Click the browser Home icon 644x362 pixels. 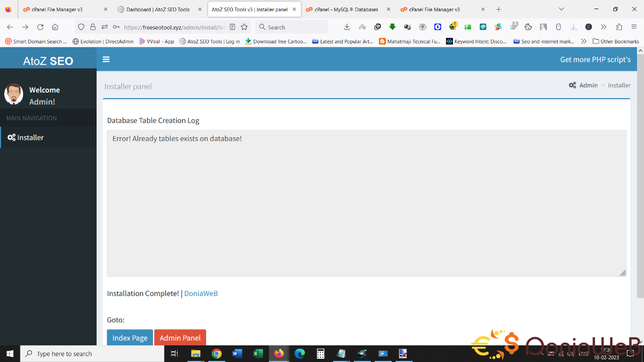point(55,27)
